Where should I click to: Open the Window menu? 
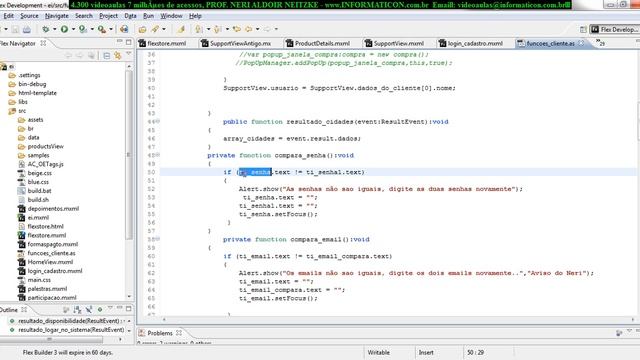171,16
